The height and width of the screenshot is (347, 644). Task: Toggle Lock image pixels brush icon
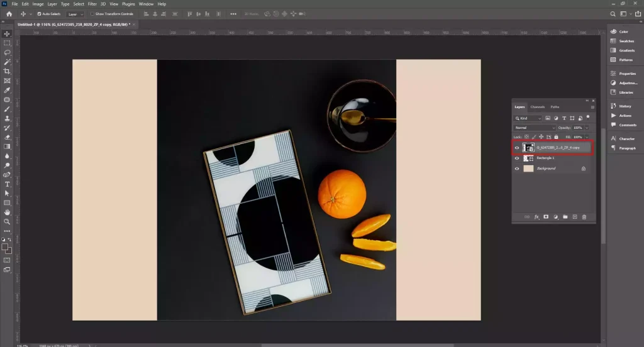[x=534, y=137]
